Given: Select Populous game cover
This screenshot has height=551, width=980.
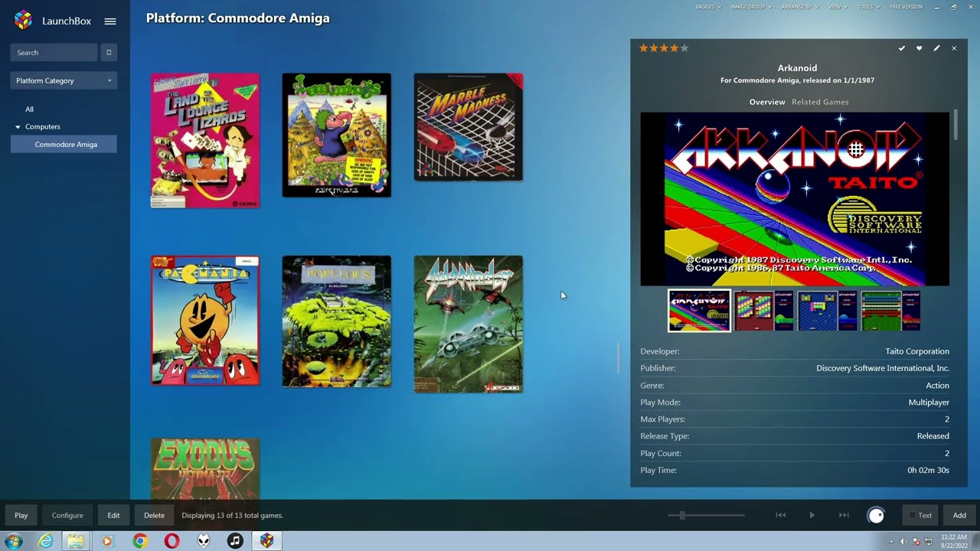Looking at the screenshot, I should 336,321.
